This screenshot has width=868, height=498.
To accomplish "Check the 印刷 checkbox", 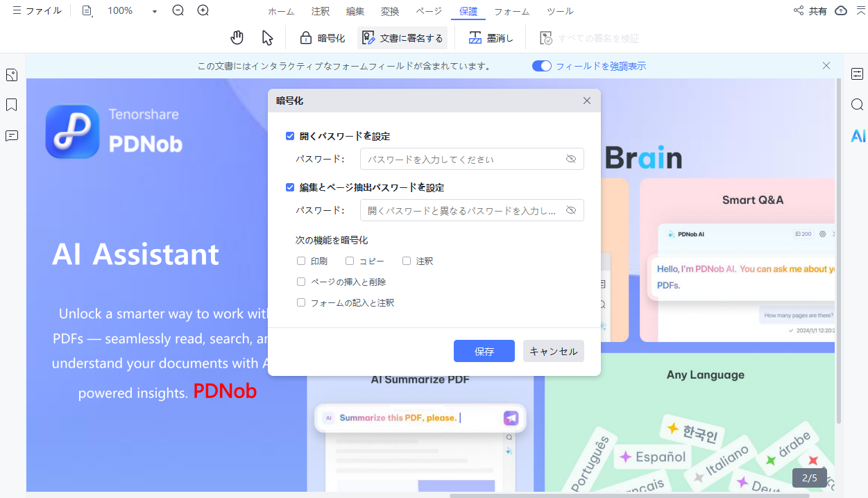I will (x=301, y=261).
